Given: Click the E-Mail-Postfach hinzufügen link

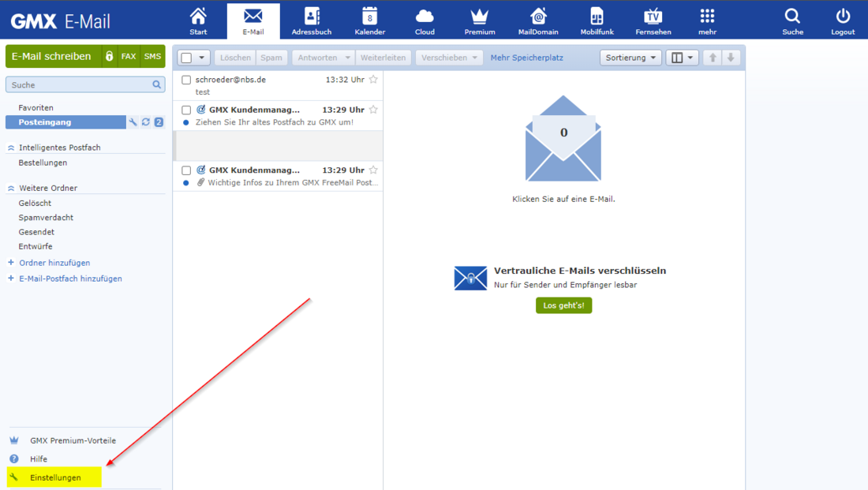Looking at the screenshot, I should [70, 279].
